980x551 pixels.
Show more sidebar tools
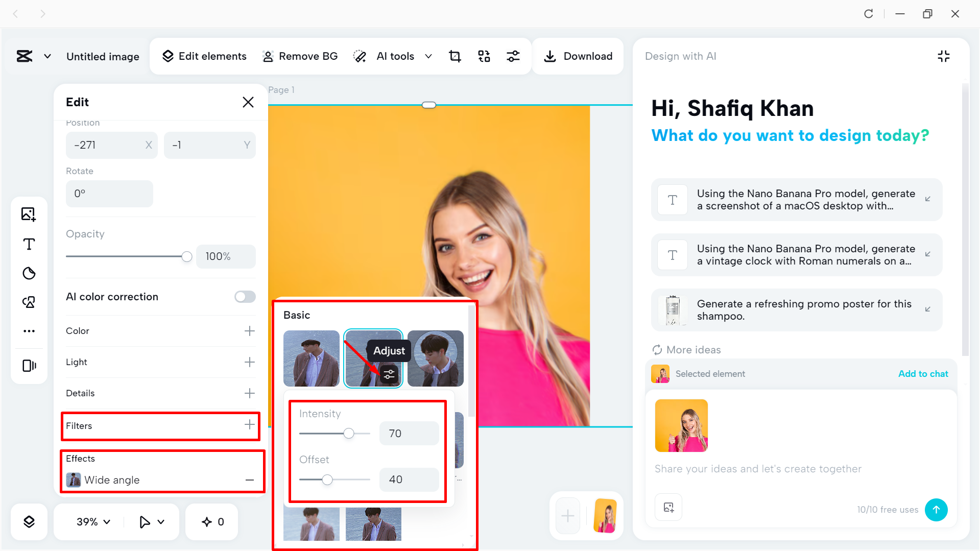(29, 331)
